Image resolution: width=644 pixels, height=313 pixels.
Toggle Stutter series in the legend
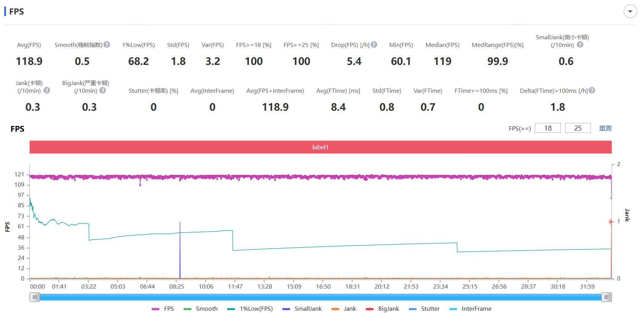[x=424, y=308]
